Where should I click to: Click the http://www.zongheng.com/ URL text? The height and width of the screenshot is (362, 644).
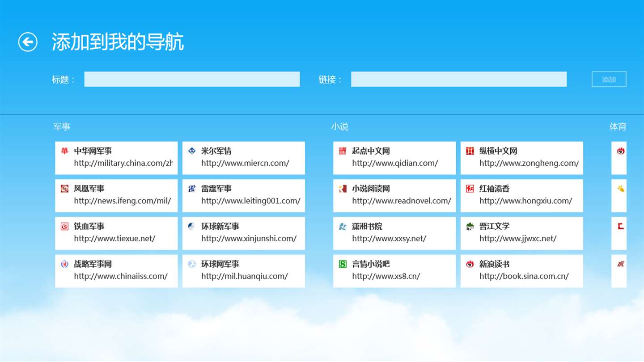529,163
